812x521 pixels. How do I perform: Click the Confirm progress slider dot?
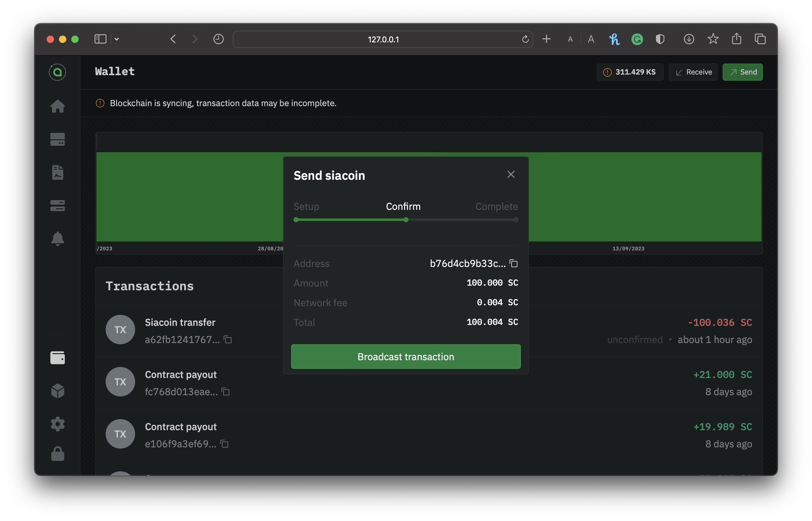[x=406, y=220]
